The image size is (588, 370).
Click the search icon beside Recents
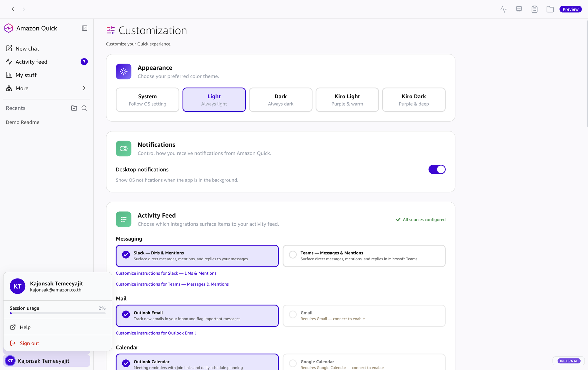[x=84, y=108]
